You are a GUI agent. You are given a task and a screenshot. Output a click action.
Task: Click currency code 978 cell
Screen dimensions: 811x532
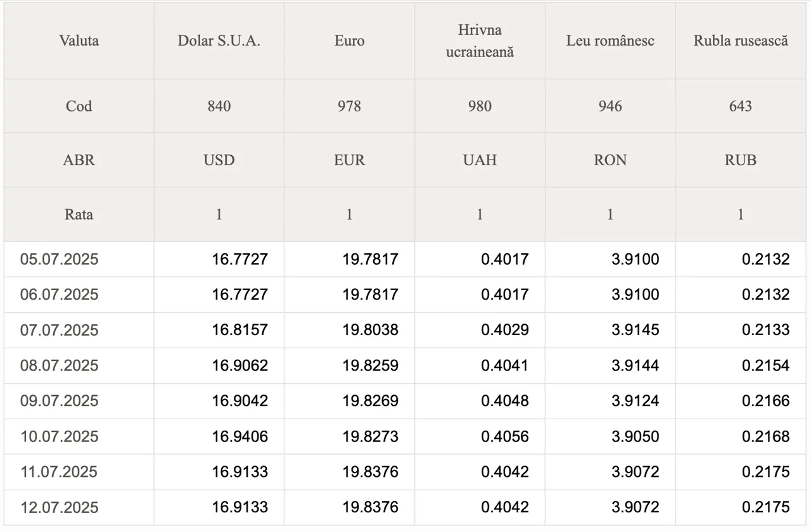point(349,106)
